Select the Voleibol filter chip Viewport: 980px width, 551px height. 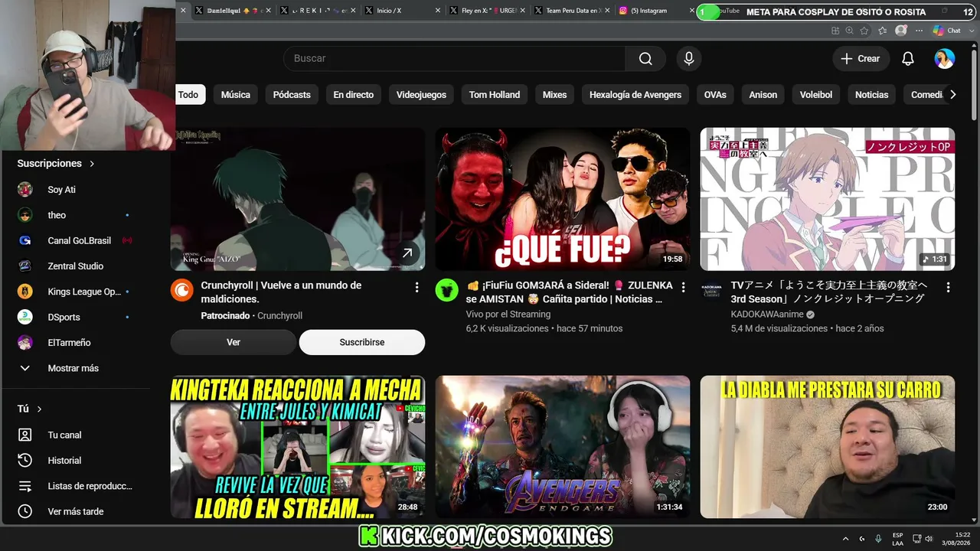pyautogui.click(x=816, y=95)
